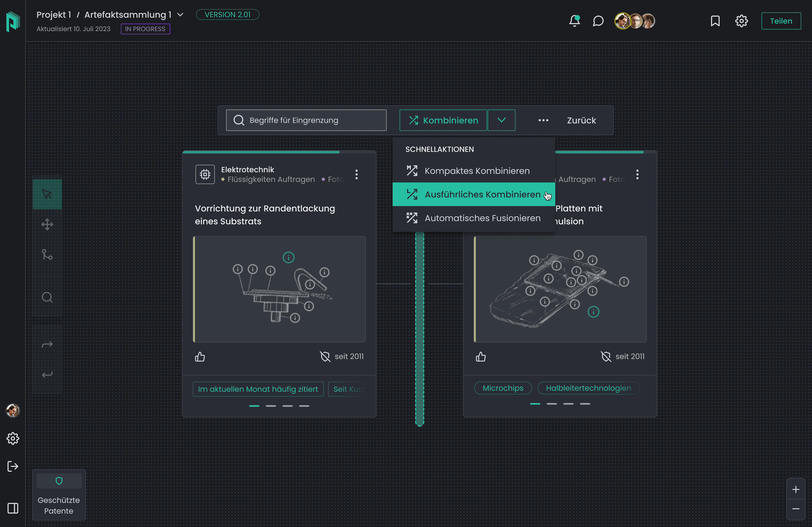Viewport: 812px width, 527px height.
Task: Toggle bookmark on current artifact collection
Action: tap(716, 21)
